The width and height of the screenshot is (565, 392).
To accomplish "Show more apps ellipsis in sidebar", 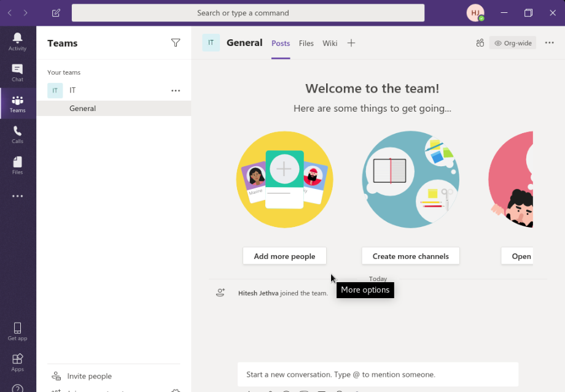I will (17, 196).
